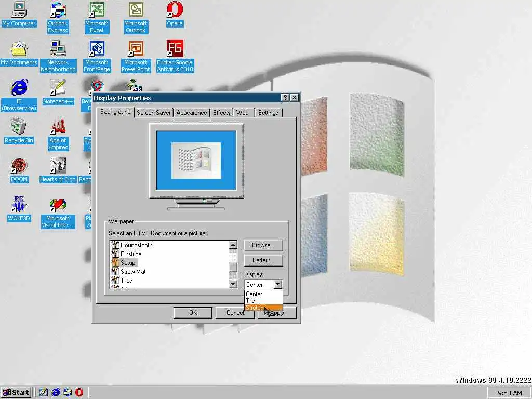Screen dimensions: 532x399
Task: Select the DOOM desktop shortcut
Action: [x=19, y=170]
